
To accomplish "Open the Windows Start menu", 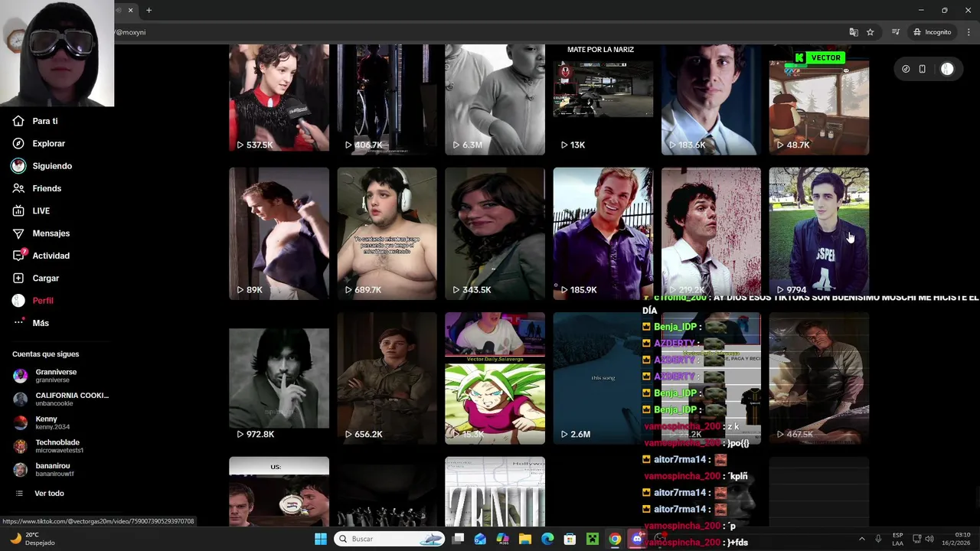I will pos(321,539).
